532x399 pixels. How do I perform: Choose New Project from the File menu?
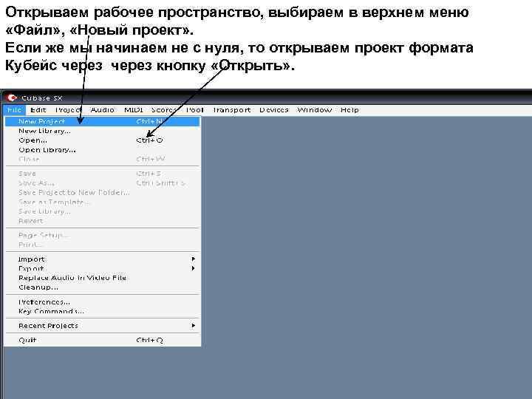click(x=103, y=121)
